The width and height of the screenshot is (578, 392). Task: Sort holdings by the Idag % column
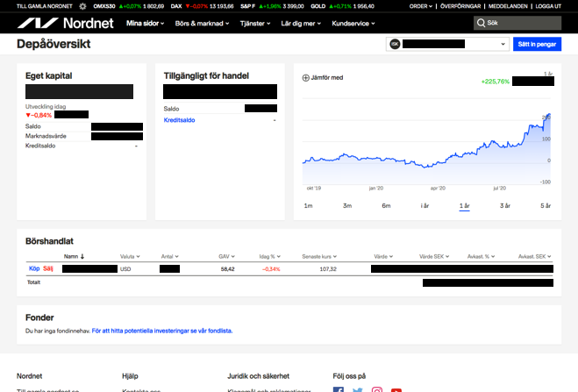[268, 256]
